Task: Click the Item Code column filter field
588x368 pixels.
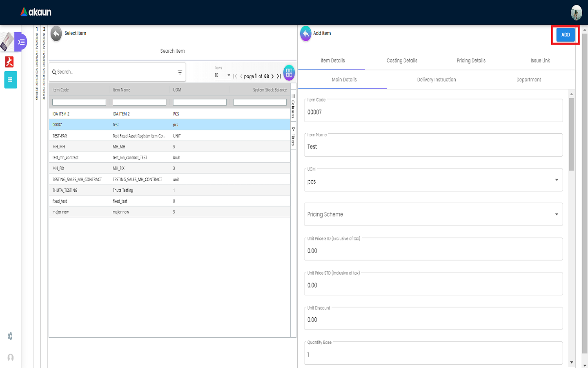Action: pyautogui.click(x=79, y=102)
